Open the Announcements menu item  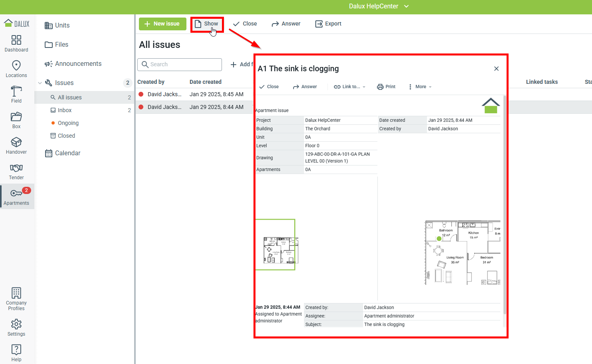(x=78, y=64)
